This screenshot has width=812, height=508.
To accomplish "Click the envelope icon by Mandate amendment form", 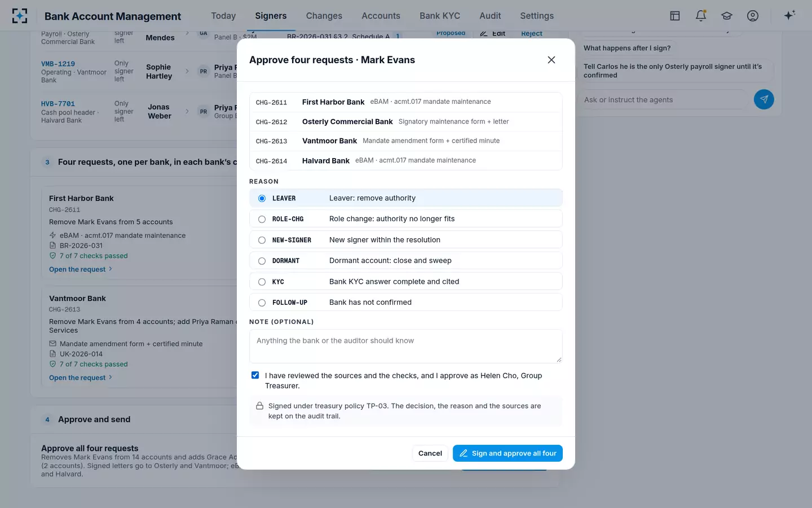I will click(x=52, y=344).
